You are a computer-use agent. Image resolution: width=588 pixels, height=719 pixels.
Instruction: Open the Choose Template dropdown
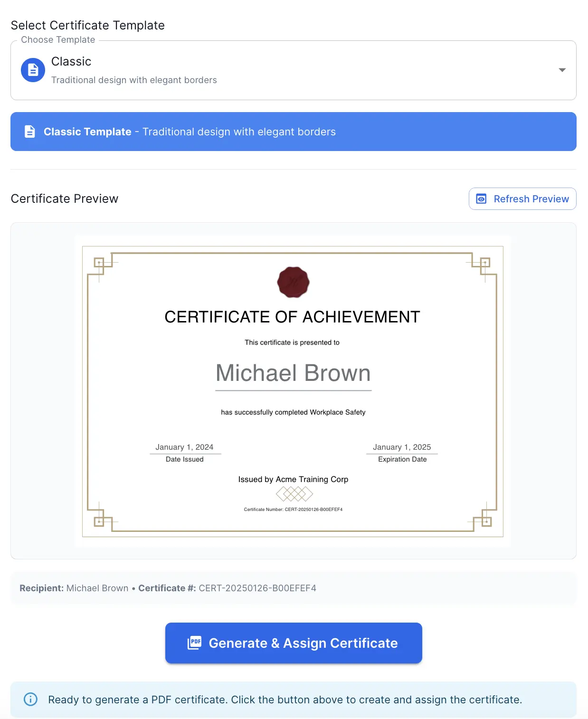pyautogui.click(x=294, y=70)
